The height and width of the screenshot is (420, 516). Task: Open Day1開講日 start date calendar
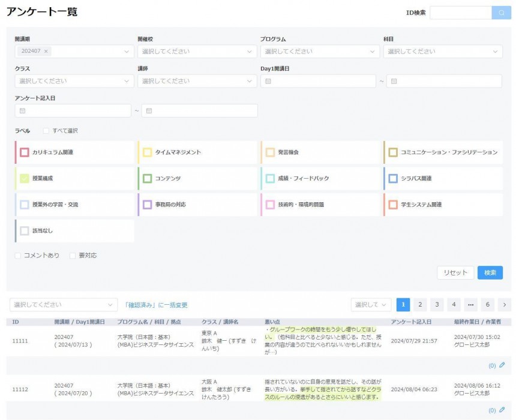coord(269,81)
